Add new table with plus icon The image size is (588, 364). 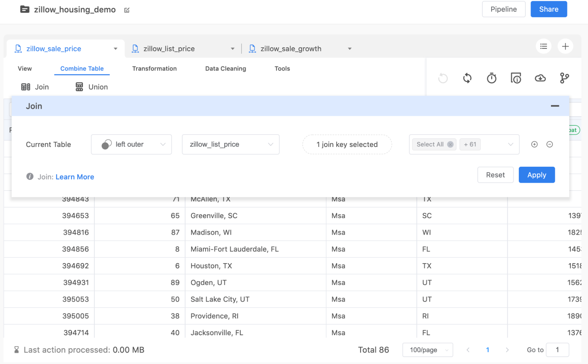coord(565,46)
